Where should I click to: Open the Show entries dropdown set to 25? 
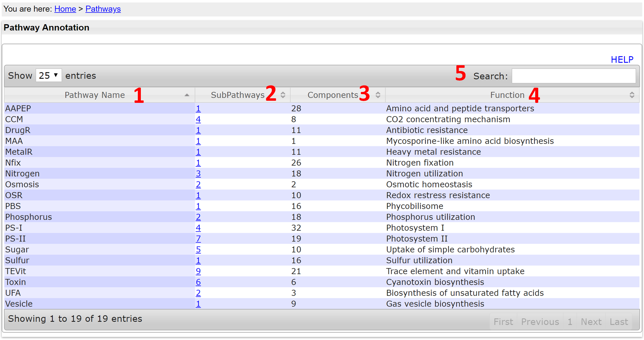coord(49,75)
